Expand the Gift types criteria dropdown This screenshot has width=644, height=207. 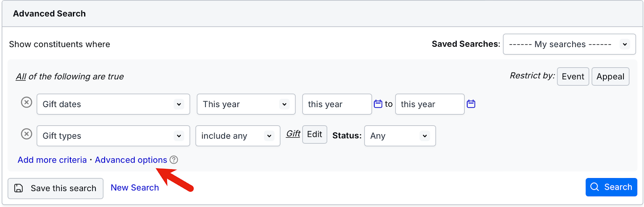[113, 136]
